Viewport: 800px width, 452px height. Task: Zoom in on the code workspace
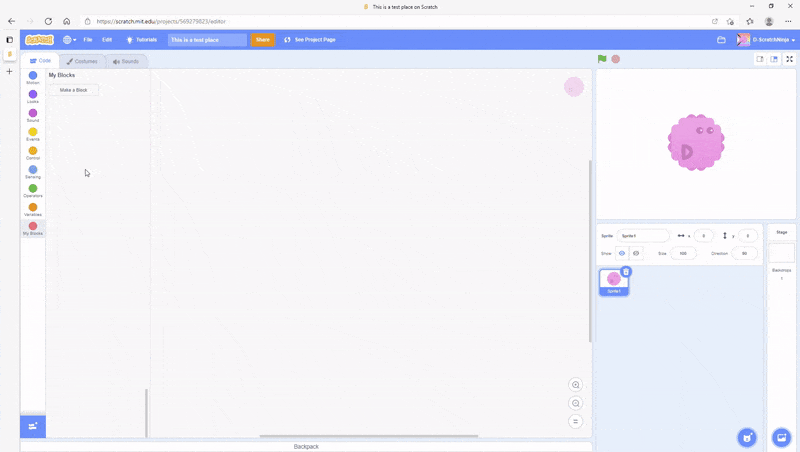click(575, 385)
